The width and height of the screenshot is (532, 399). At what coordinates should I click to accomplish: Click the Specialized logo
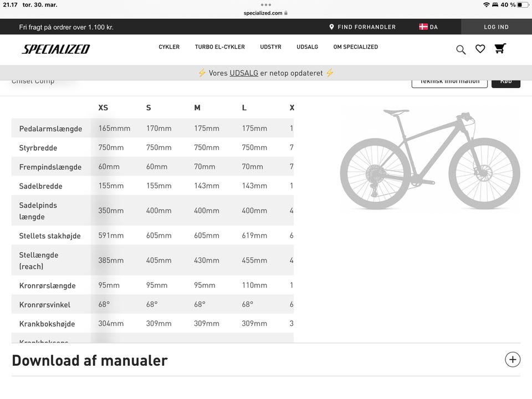point(56,49)
